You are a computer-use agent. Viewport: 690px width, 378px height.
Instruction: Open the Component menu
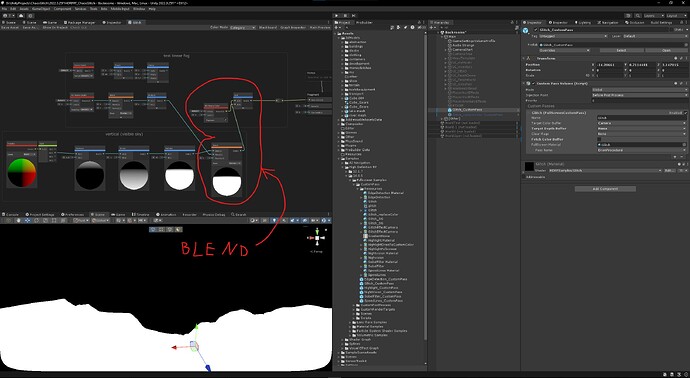click(62, 9)
